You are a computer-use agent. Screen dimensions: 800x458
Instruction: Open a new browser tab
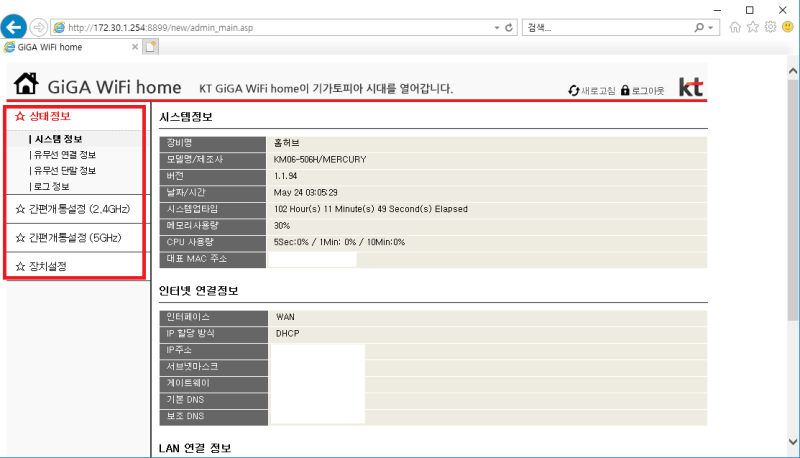pos(151,47)
